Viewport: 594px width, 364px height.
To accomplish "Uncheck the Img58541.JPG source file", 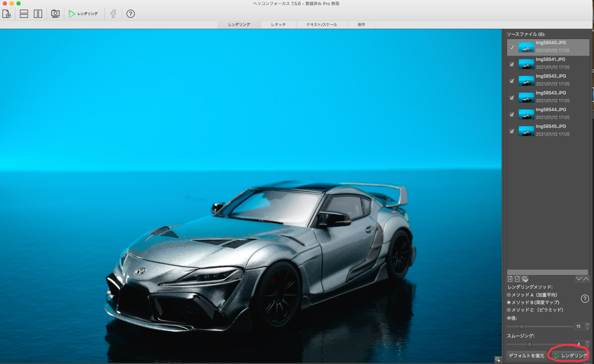I will tap(512, 64).
